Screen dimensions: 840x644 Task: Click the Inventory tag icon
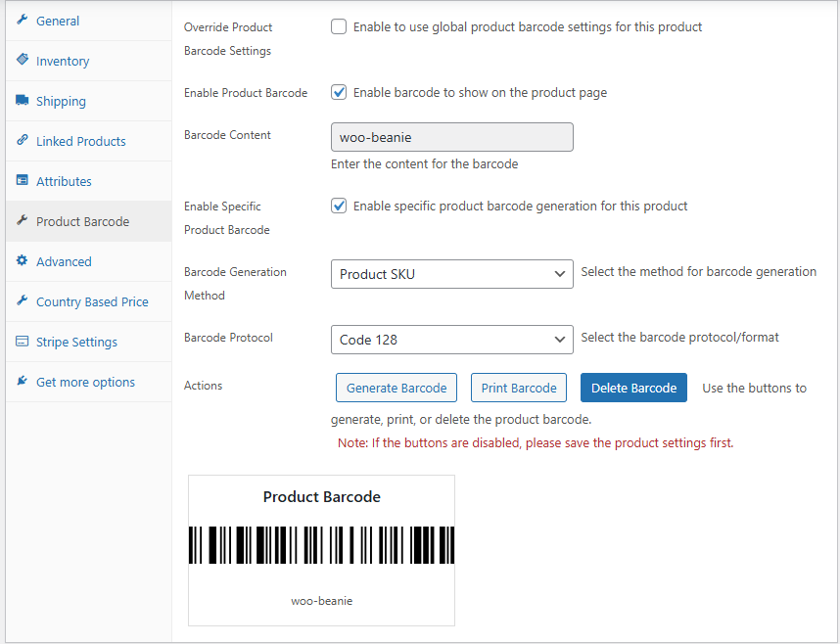[x=22, y=60]
